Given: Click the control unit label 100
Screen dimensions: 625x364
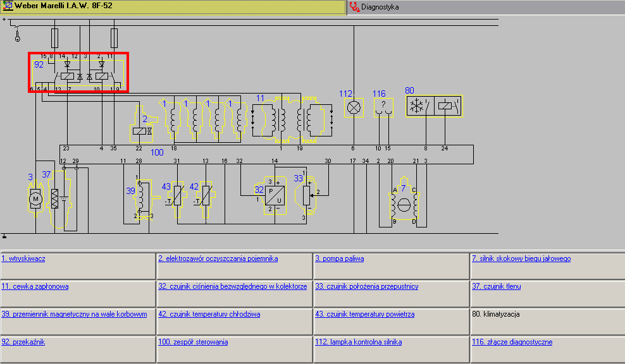Looking at the screenshot, I should [157, 152].
